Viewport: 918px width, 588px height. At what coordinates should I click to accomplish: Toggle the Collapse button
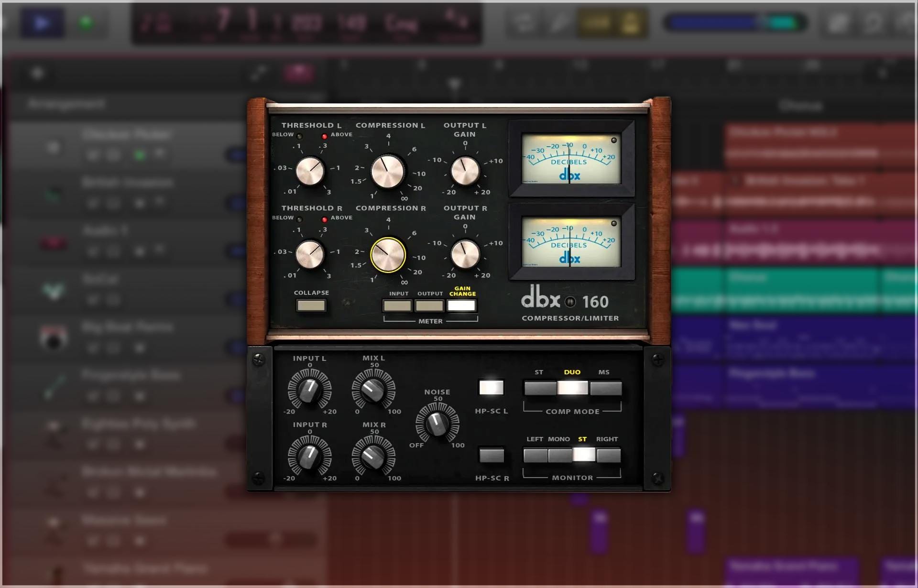pyautogui.click(x=311, y=305)
